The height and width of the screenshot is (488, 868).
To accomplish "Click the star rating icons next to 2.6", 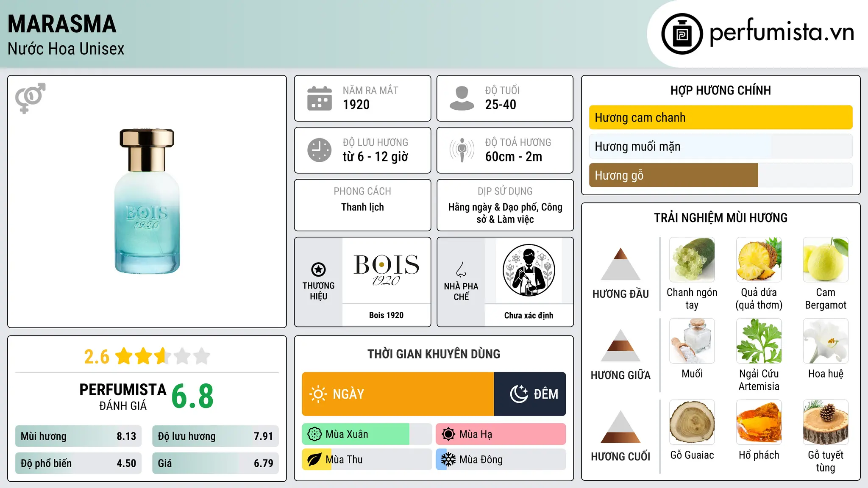I will 163,356.
